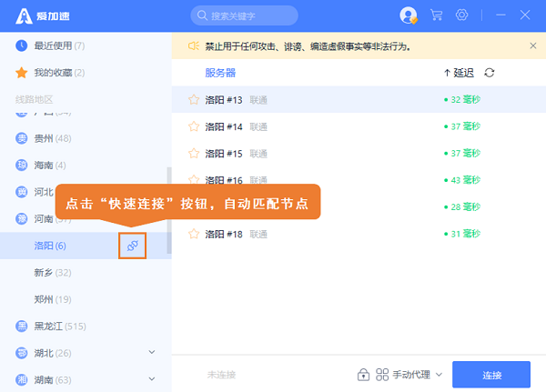Expand the 湖北 (26) region chevron
The width and height of the screenshot is (546, 392).
tap(152, 352)
